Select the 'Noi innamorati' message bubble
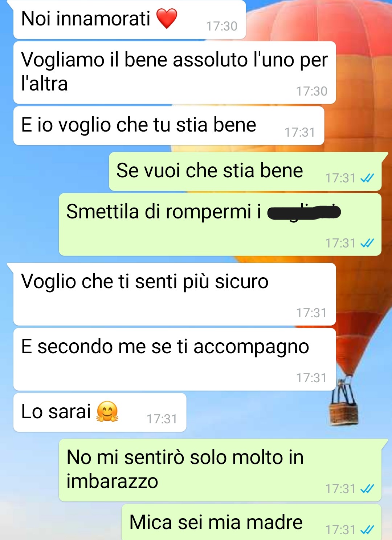 pos(130,20)
